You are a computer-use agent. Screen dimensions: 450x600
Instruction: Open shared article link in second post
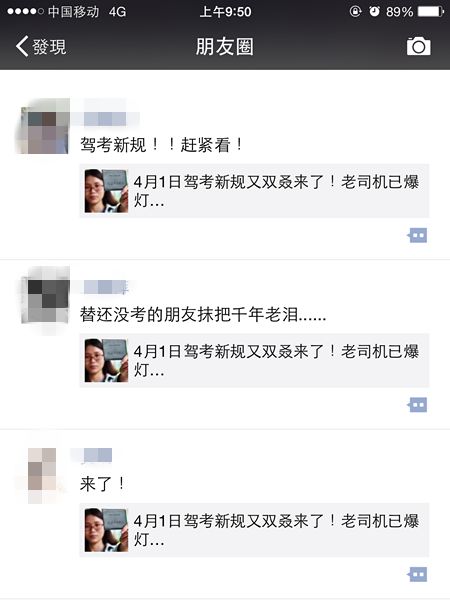tap(254, 360)
